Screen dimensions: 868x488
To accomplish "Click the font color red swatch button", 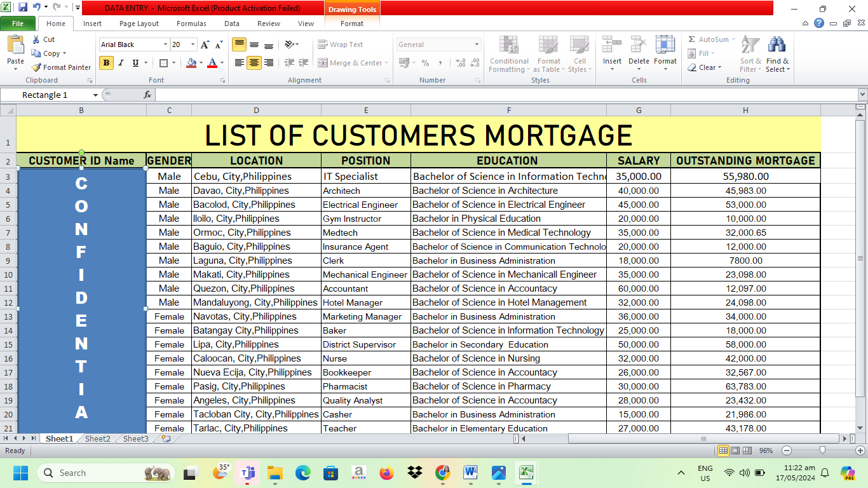I will pos(212,63).
